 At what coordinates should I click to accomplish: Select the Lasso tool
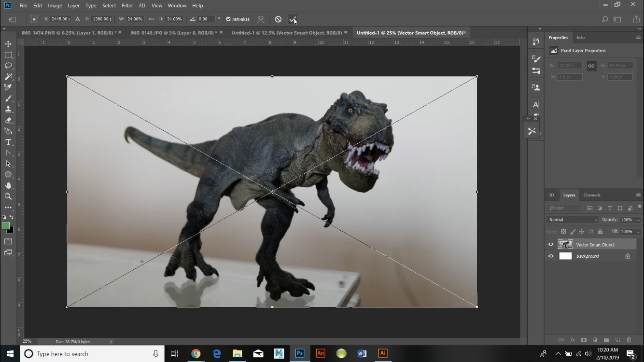coord(8,66)
